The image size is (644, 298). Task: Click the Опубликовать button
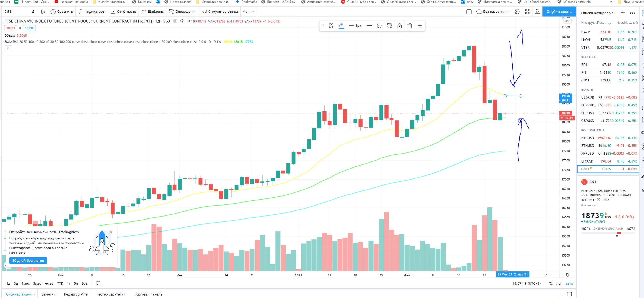(x=559, y=12)
